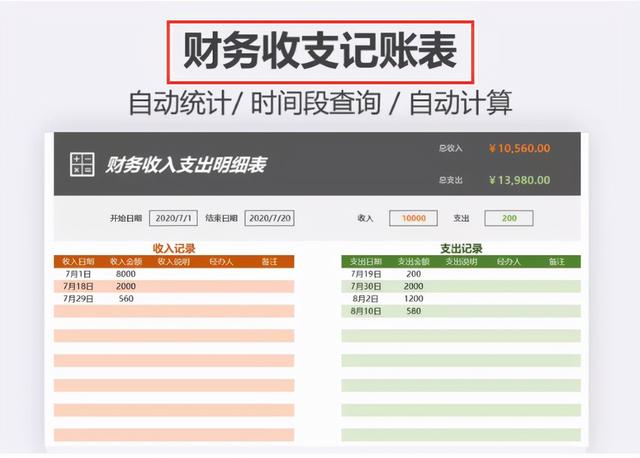Select the 7月19日 expense date cell
The image size is (640, 458).
(366, 274)
